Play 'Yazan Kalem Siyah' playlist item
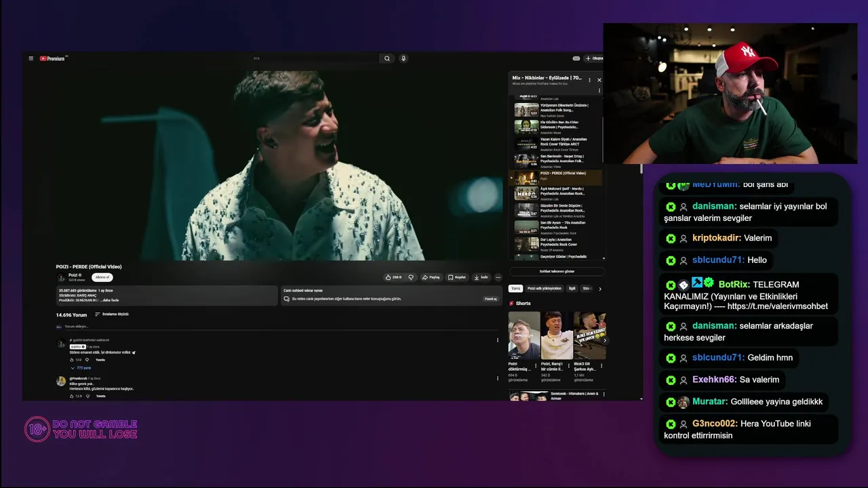Viewport: 868px width, 488px height. [x=556, y=144]
